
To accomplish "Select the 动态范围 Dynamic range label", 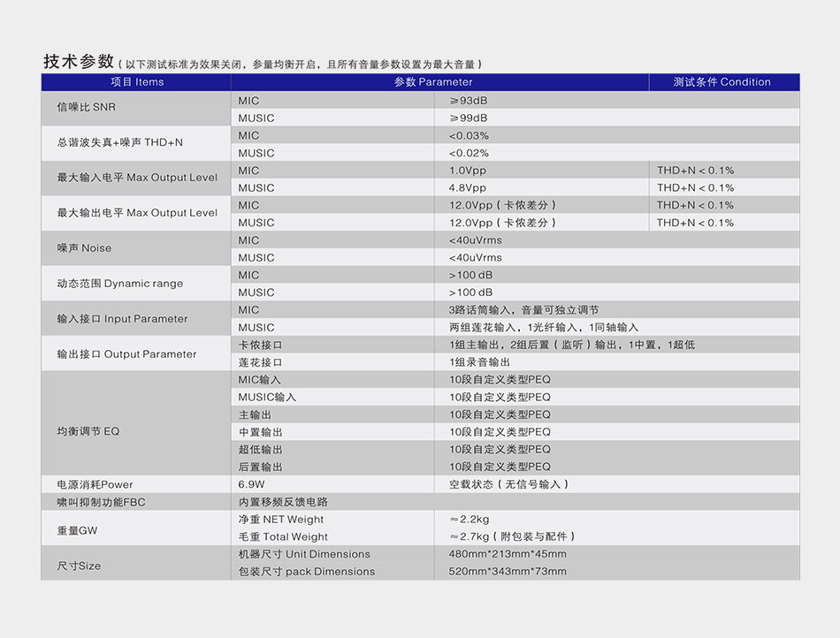I will coord(135,283).
